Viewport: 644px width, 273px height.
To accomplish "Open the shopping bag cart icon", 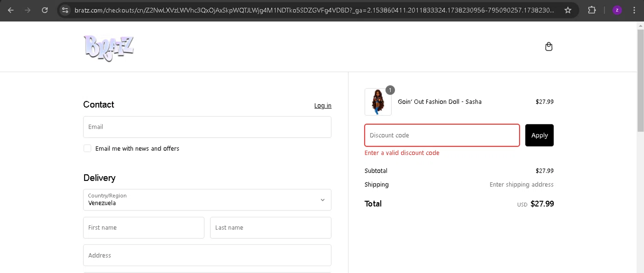I will (549, 47).
